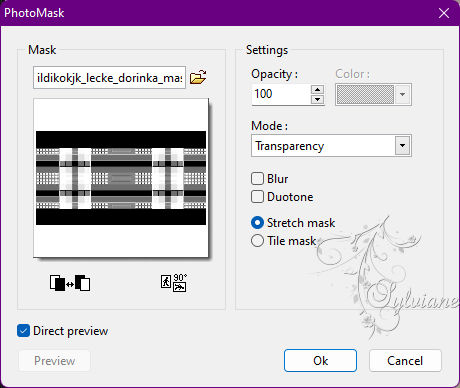Open the Transparency mode combo box
The image size is (460, 388).
click(x=331, y=146)
